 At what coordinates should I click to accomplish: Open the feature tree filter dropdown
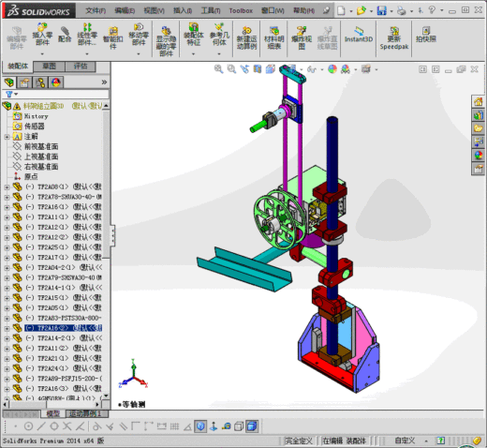point(11,94)
